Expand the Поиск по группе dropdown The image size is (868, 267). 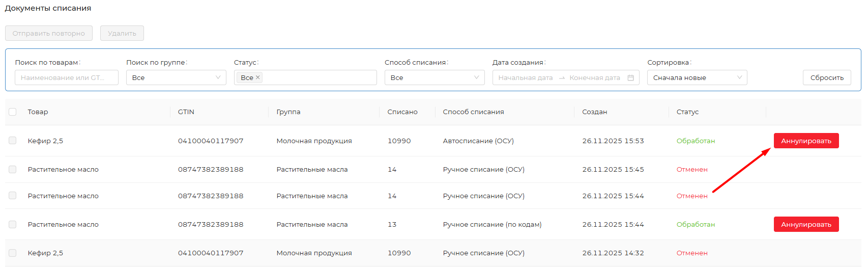click(176, 77)
